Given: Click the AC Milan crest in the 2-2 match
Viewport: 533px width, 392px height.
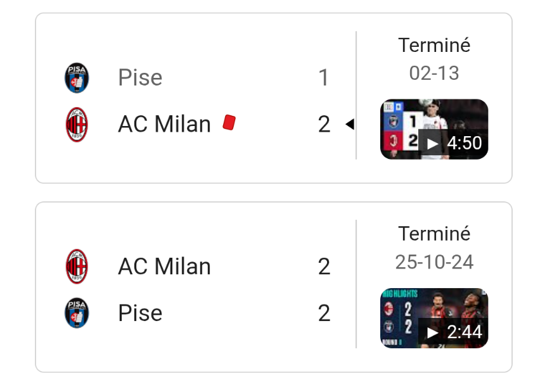Looking at the screenshot, I should pos(77,267).
